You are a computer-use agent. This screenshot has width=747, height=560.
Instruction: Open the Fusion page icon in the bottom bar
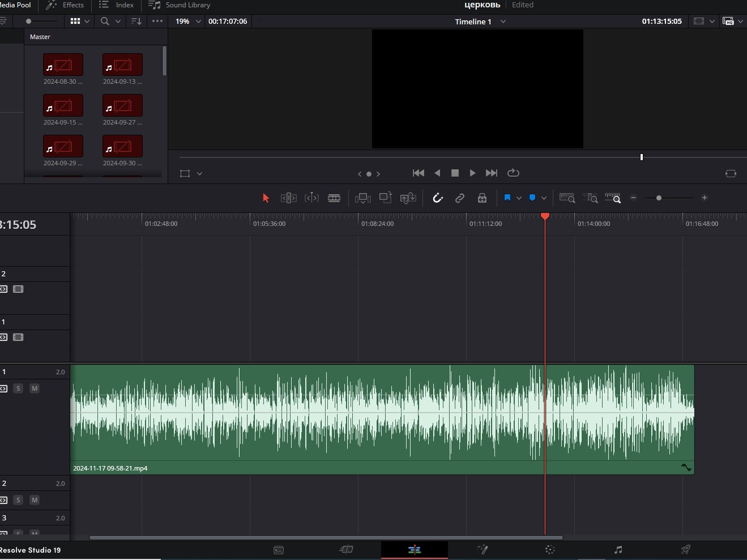tap(483, 550)
